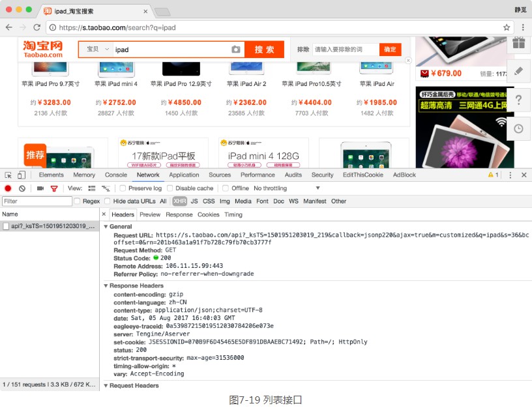Switch to the Console tab

[115, 175]
